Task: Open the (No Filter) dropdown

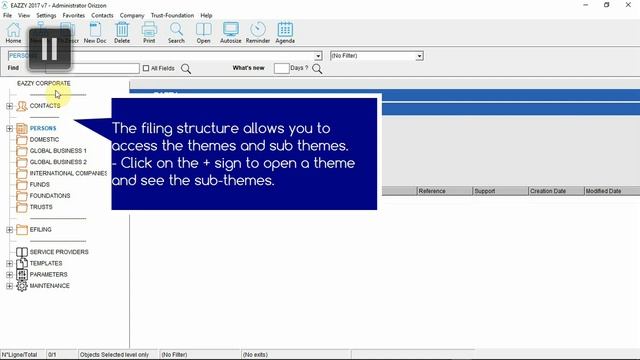Action: pos(419,56)
